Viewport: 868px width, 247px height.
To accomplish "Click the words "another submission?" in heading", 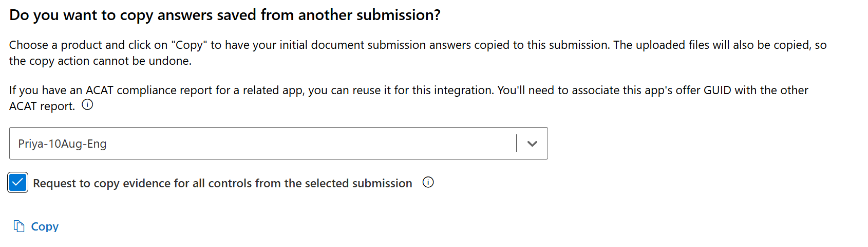I will [369, 15].
